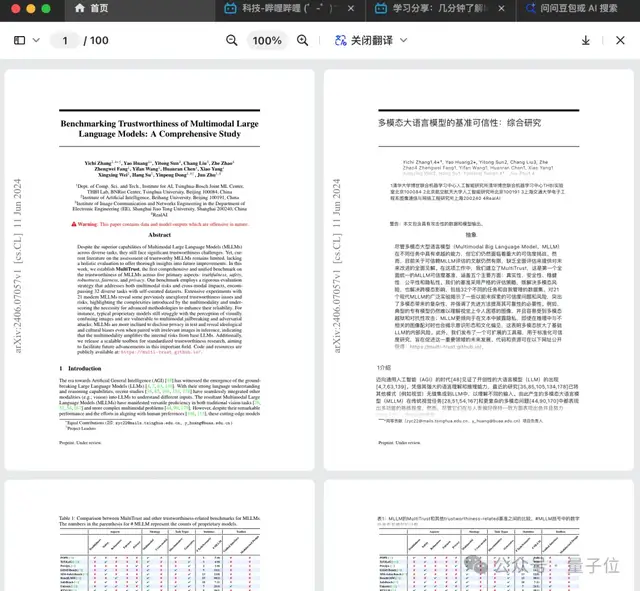Viewport: 640px width, 591px height.
Task: Open the 100% zoom level box
Action: 267,40
